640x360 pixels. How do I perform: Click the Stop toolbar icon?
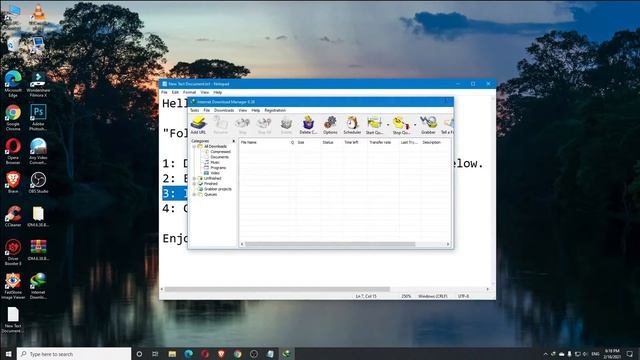(x=242, y=124)
